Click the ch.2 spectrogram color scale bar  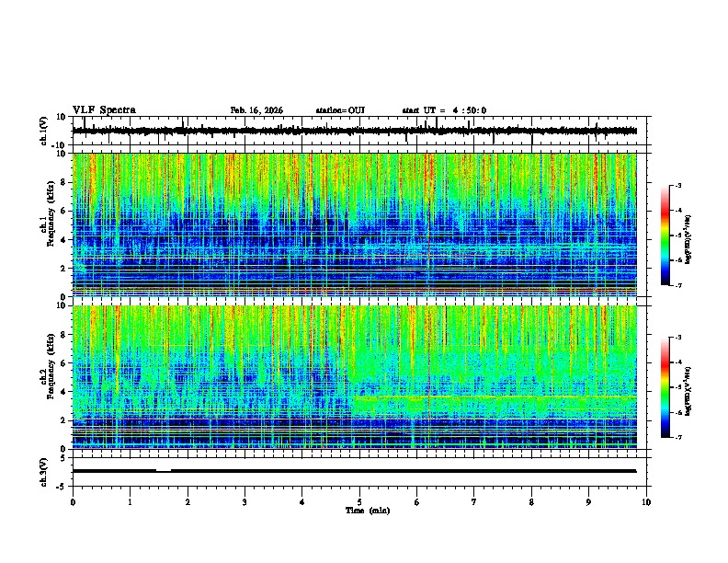[665, 387]
